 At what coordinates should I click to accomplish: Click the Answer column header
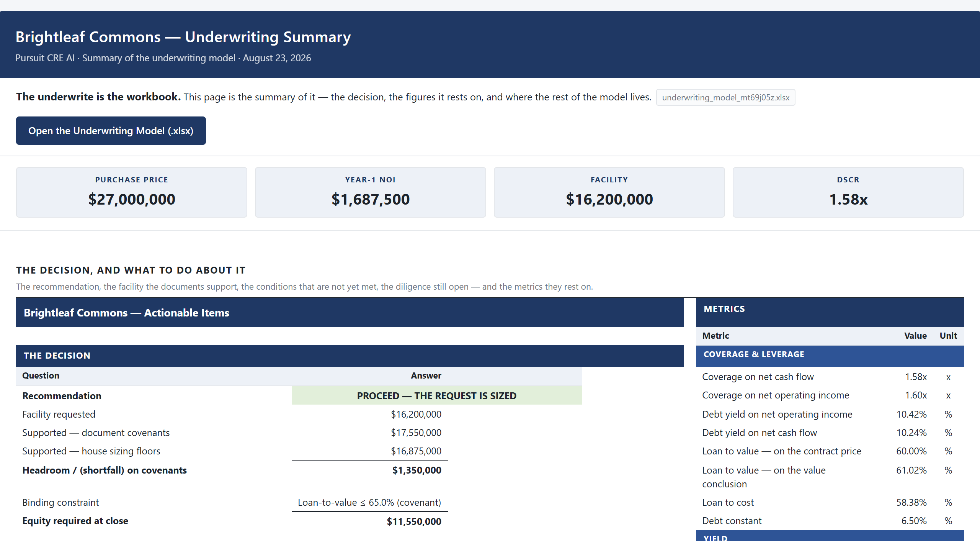click(x=426, y=375)
